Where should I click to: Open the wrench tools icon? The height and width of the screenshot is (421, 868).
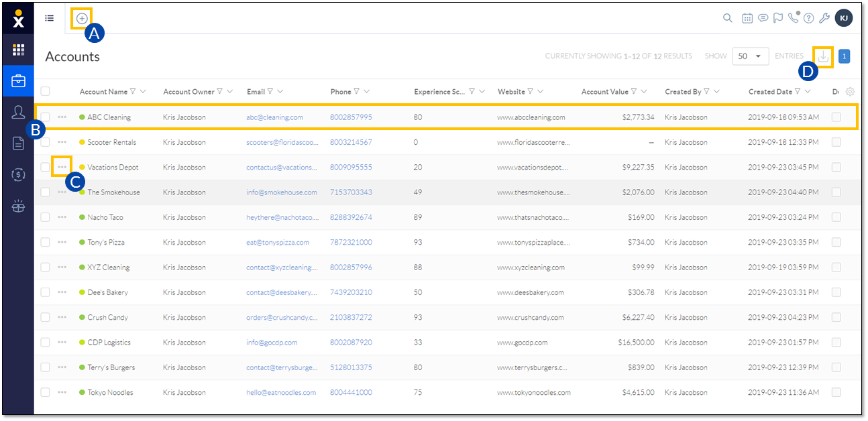(x=825, y=18)
